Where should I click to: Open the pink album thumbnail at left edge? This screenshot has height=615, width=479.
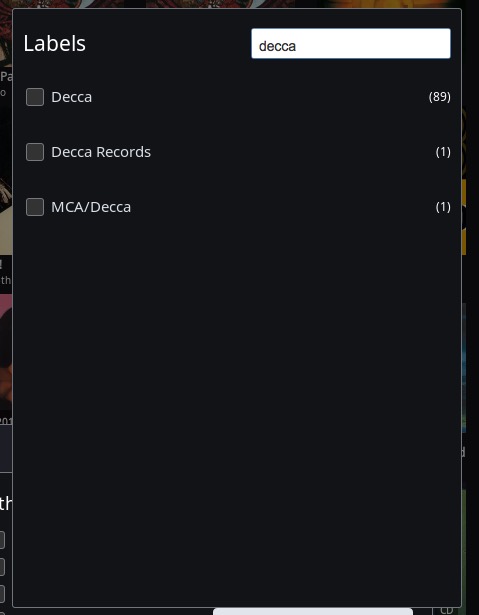6,353
